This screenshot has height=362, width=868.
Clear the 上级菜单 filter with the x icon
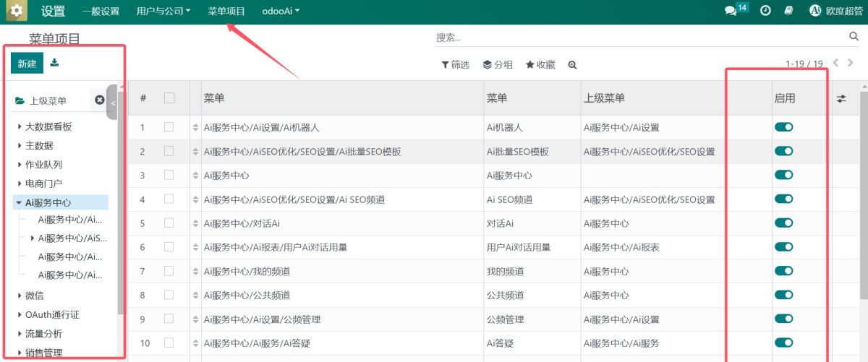(100, 100)
